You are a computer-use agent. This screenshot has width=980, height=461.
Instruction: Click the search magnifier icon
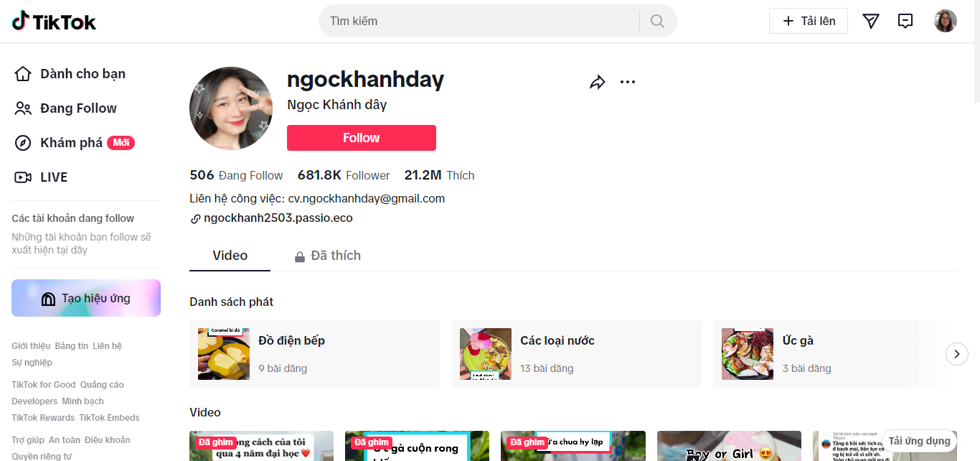point(657,21)
